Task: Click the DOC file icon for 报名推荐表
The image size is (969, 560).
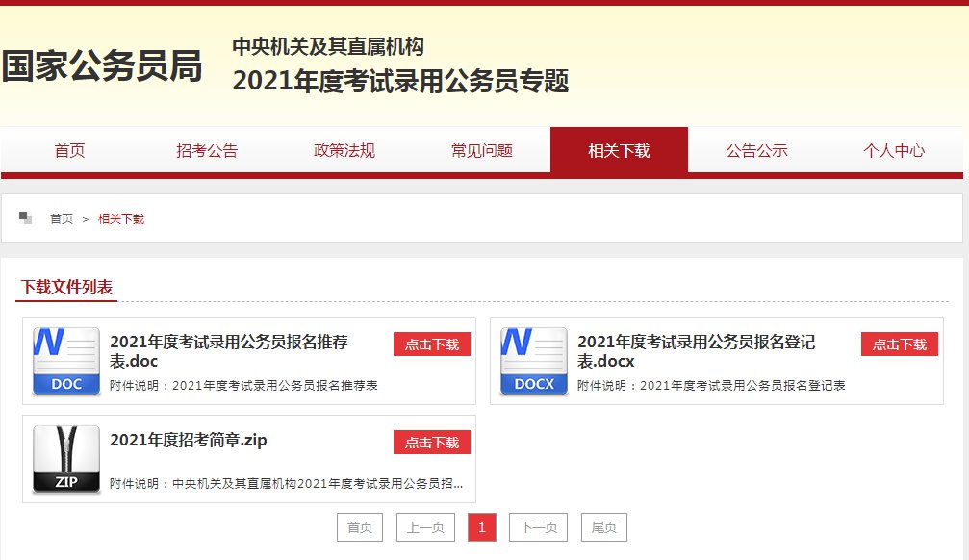Action: click(66, 361)
